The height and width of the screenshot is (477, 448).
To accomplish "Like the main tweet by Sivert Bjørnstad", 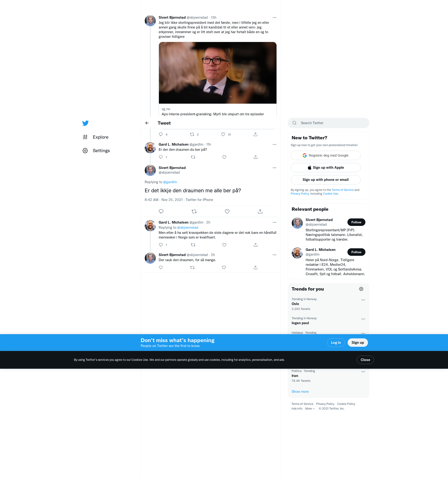I will pos(227,211).
